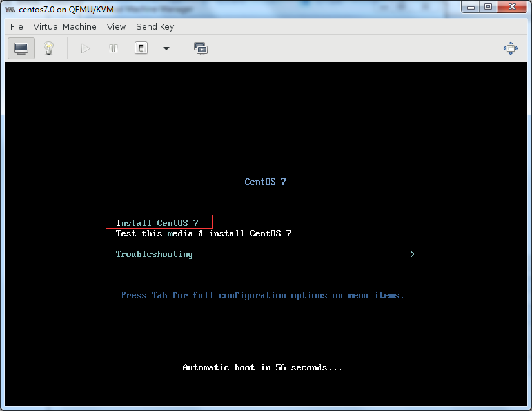Open the Virtual Machine menu
This screenshot has height=411, width=532.
(64, 27)
